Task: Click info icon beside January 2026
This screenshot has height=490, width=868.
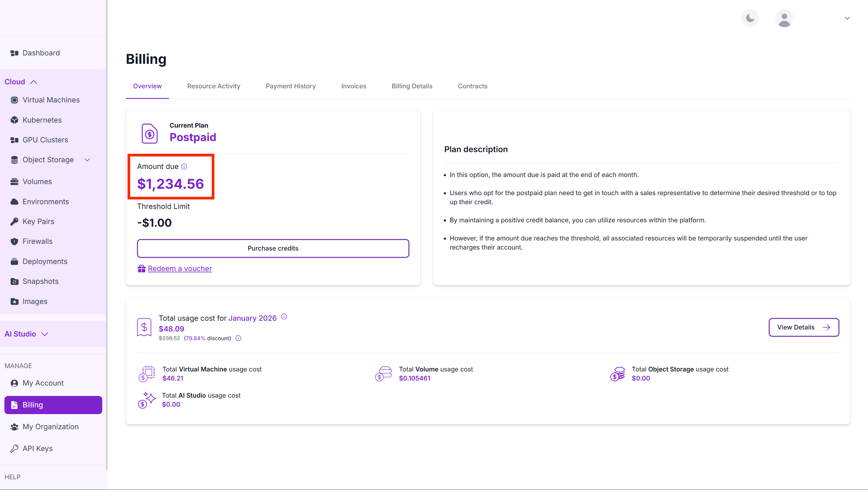Action: pos(284,317)
